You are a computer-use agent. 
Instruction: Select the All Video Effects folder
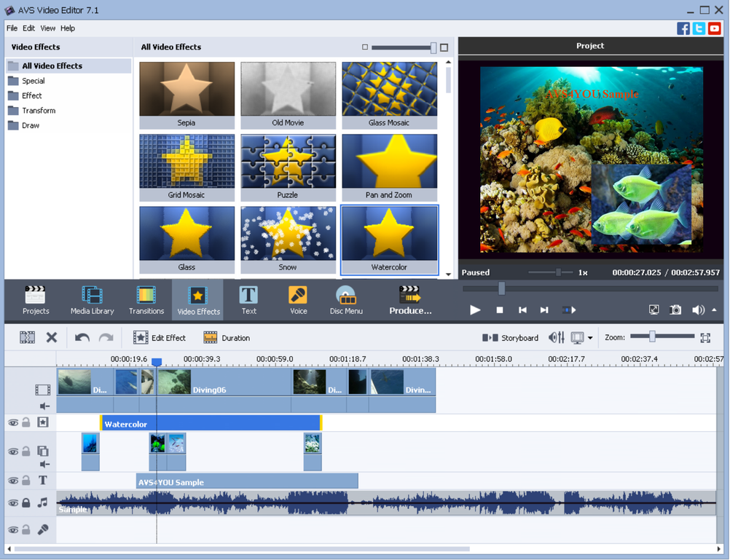click(68, 66)
